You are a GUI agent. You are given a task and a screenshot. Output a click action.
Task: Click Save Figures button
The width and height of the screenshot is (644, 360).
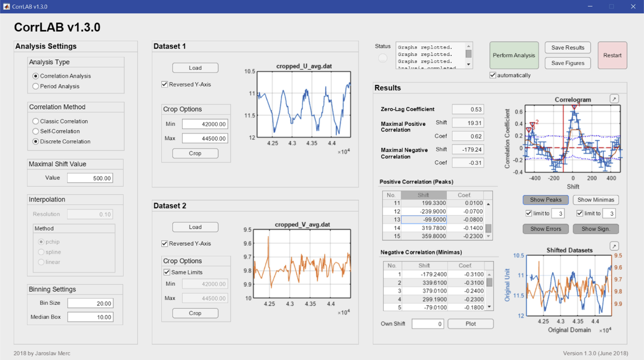(568, 63)
